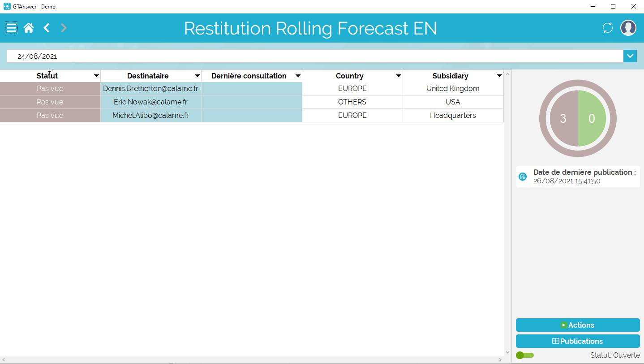Minimize the GTAnswer window

pyautogui.click(x=592, y=7)
